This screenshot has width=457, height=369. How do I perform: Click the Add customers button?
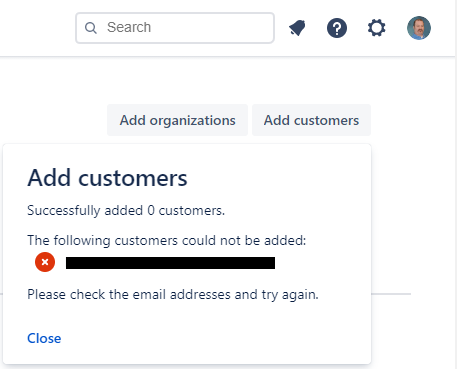pyautogui.click(x=311, y=120)
